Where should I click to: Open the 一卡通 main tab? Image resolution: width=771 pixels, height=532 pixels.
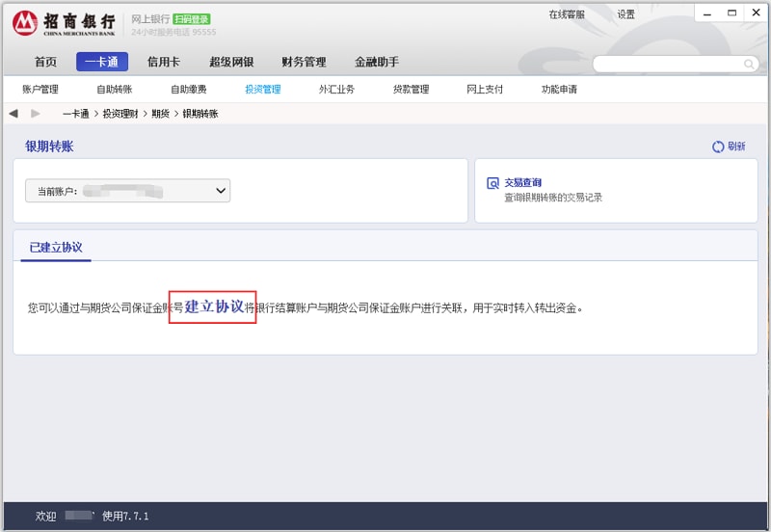101,62
